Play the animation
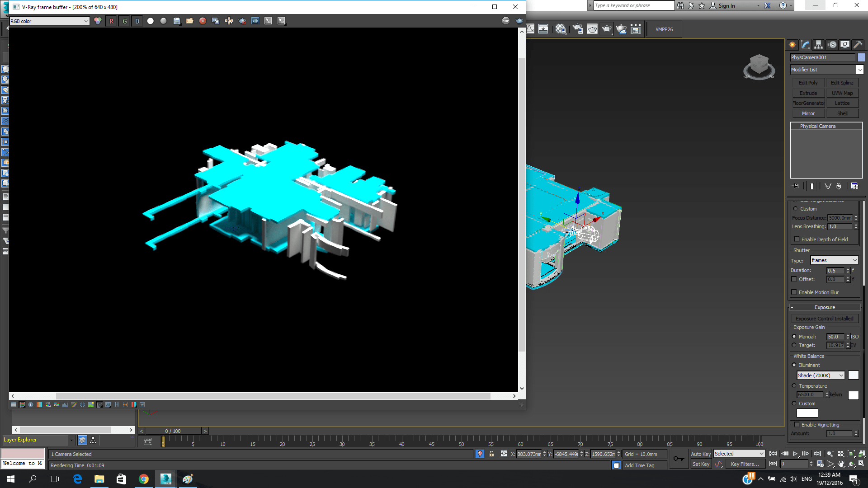Screen dimensions: 868x488 [x=795, y=454]
